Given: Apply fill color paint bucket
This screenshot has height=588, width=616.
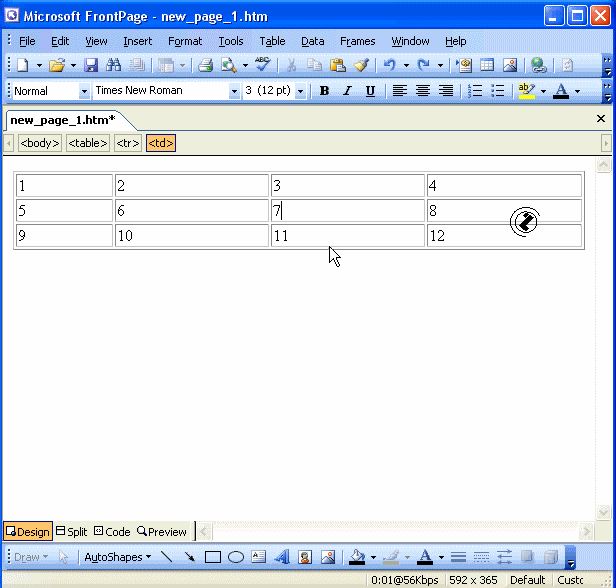Looking at the screenshot, I should click(x=357, y=557).
